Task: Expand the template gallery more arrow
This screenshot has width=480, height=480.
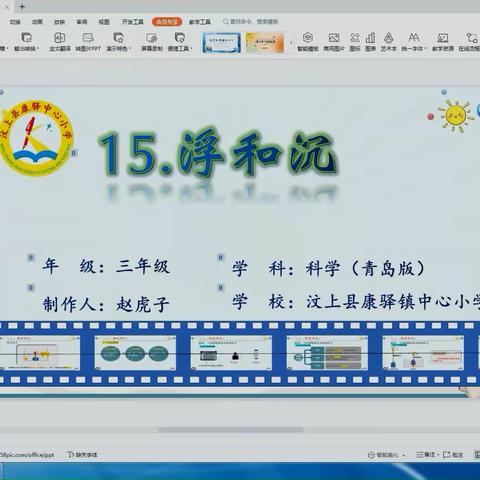Action: [x=291, y=43]
